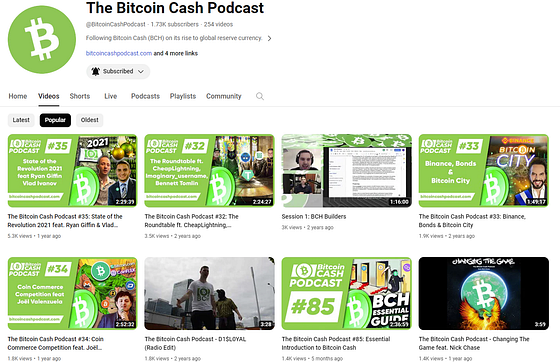Expand the channel description arrow

click(270, 38)
